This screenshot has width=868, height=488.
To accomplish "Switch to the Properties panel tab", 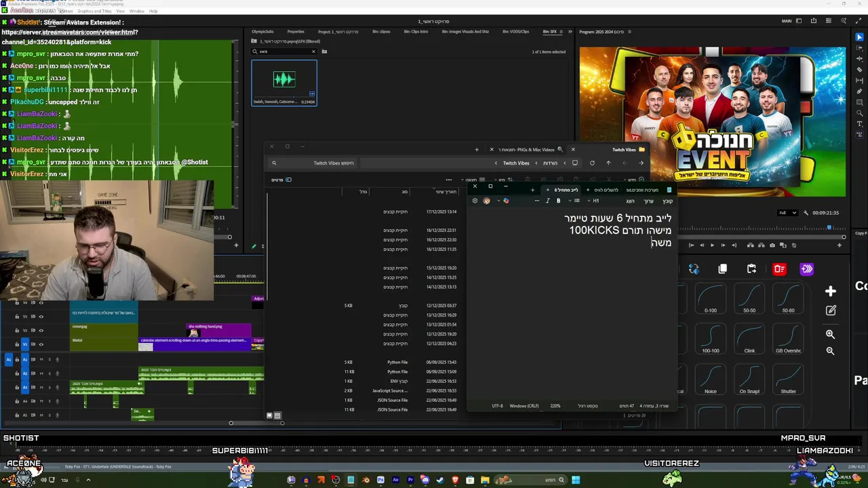I will (296, 32).
